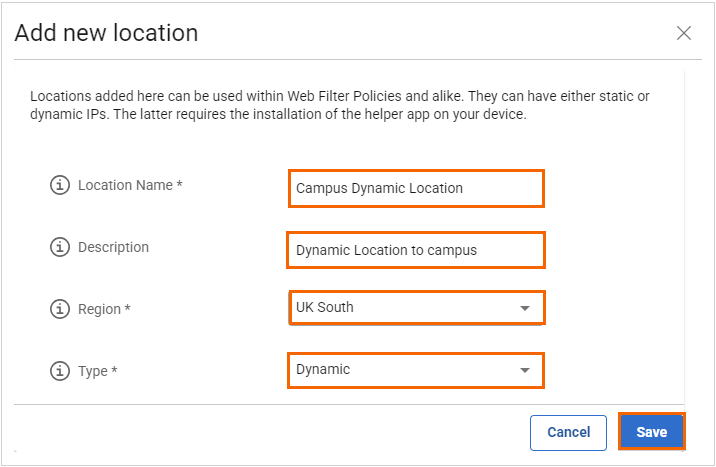Click the info icon beside Location Name
716x467 pixels.
tap(60, 186)
